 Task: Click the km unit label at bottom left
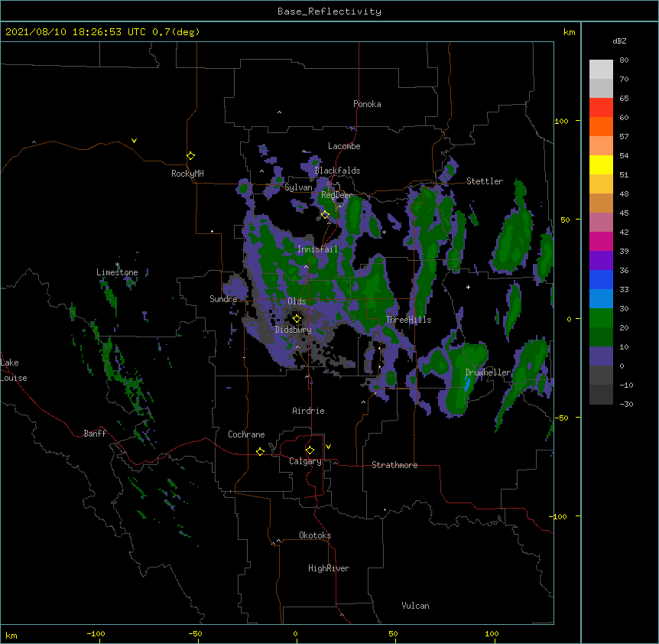tap(11, 635)
